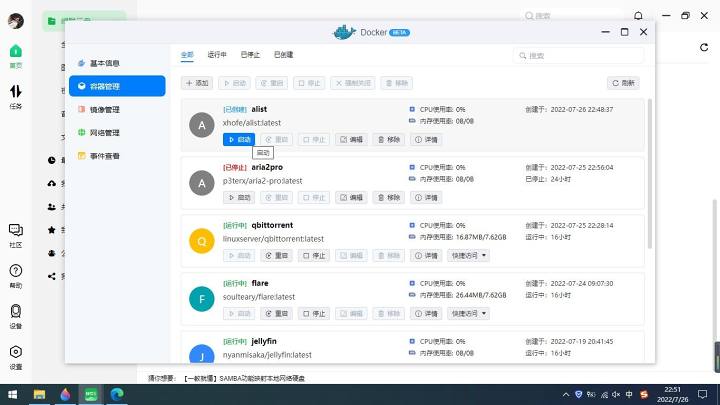Select 容器管理 in the Docker sidebar
The height and width of the screenshot is (405, 720).
117,86
